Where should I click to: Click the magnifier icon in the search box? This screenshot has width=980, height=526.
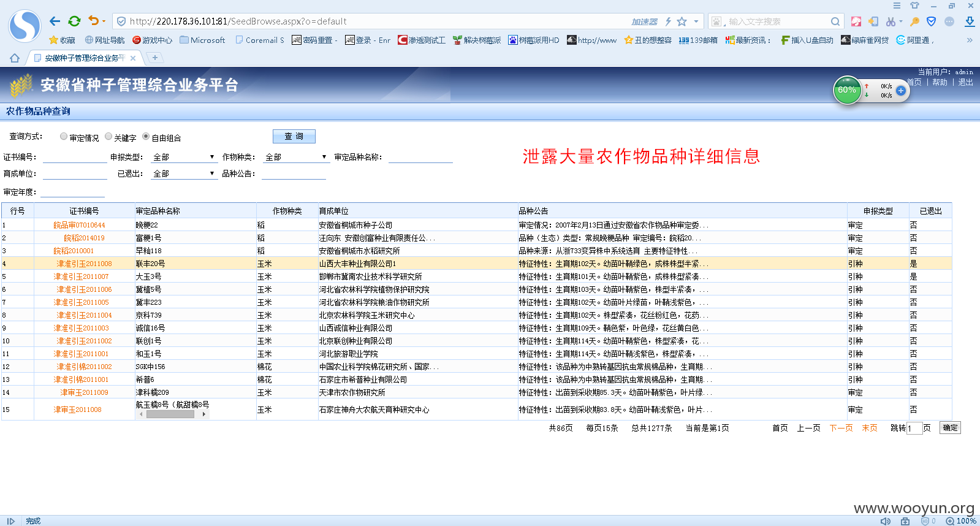click(835, 21)
